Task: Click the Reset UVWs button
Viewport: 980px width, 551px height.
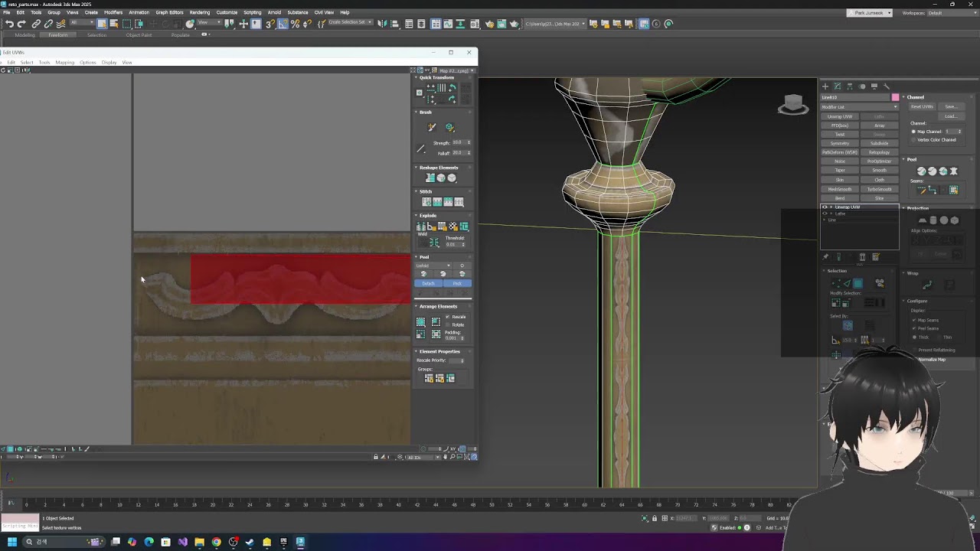Action: [x=922, y=107]
